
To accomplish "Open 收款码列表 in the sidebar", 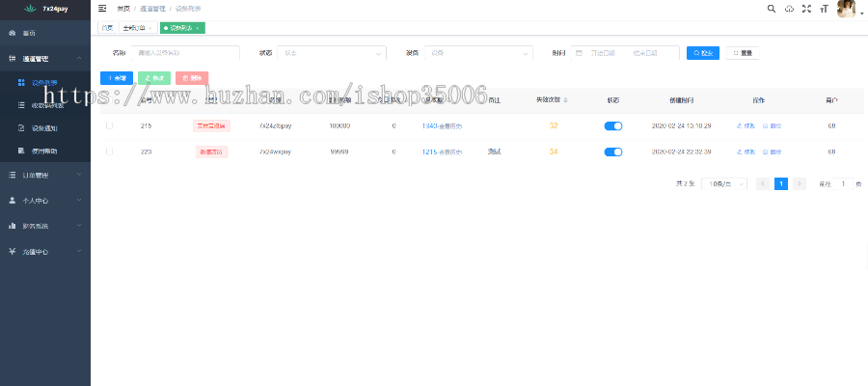I will 45,105.
